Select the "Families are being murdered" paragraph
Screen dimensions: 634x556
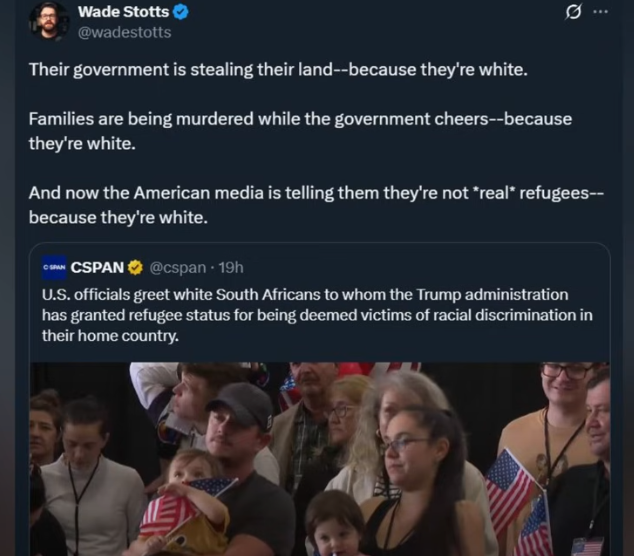[300, 130]
